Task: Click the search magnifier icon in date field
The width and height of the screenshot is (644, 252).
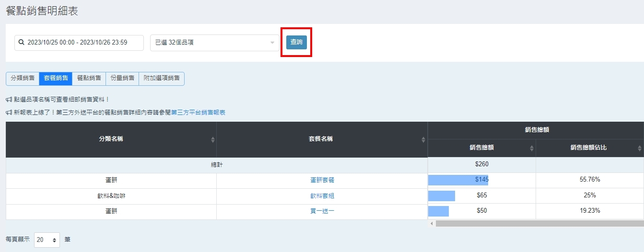Action: click(x=21, y=43)
